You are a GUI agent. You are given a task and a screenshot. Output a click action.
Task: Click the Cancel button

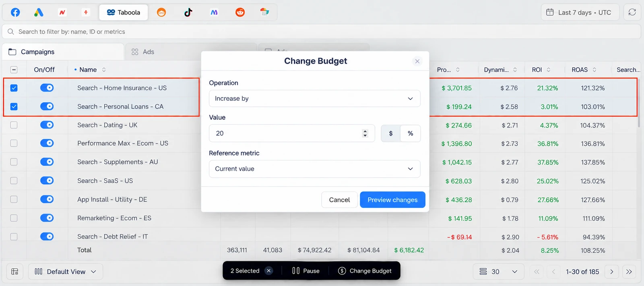tap(339, 200)
